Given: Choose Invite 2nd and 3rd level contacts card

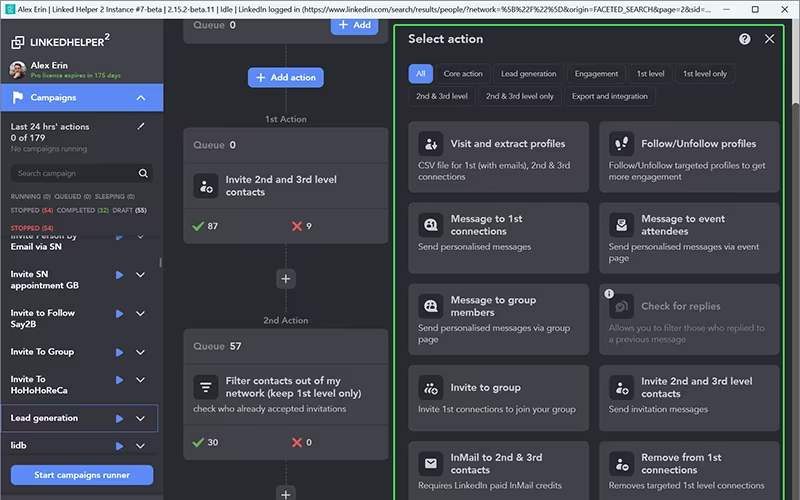Looking at the screenshot, I should point(689,398).
